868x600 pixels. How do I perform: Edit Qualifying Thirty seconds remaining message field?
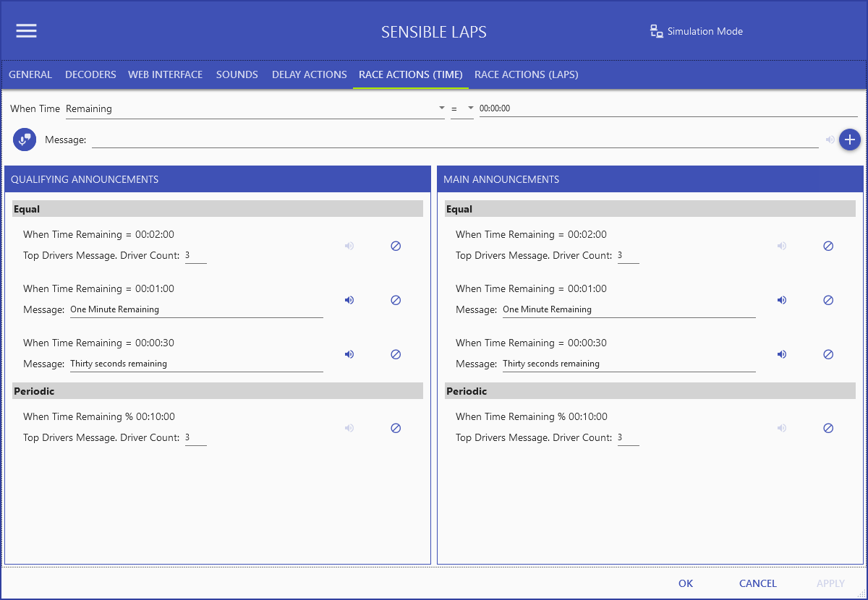(197, 364)
